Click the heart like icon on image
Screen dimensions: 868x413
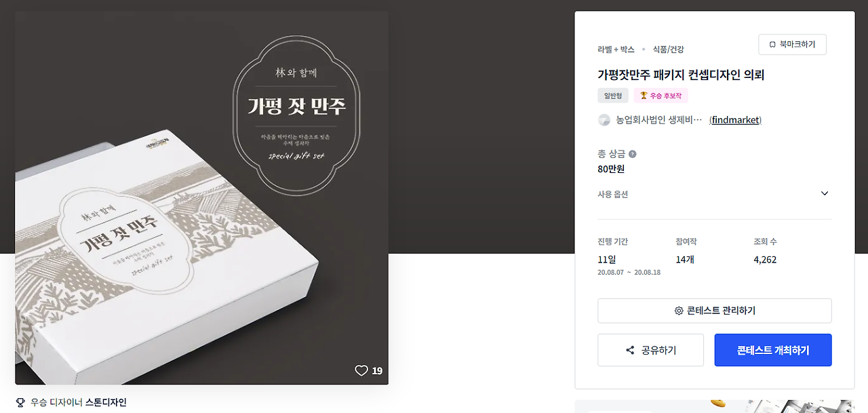(x=361, y=370)
